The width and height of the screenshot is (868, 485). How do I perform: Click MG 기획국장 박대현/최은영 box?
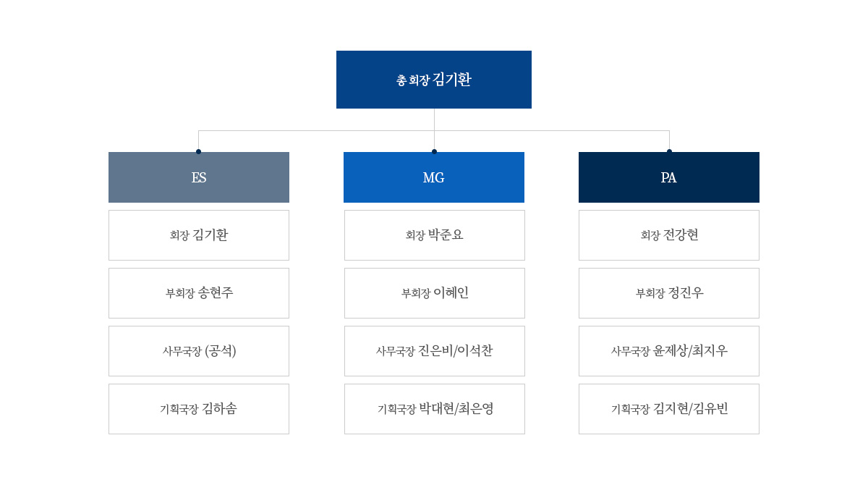(435, 409)
